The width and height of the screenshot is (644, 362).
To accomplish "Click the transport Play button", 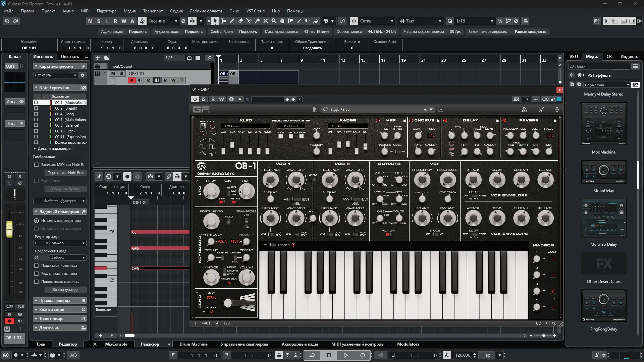I will (x=345, y=355).
